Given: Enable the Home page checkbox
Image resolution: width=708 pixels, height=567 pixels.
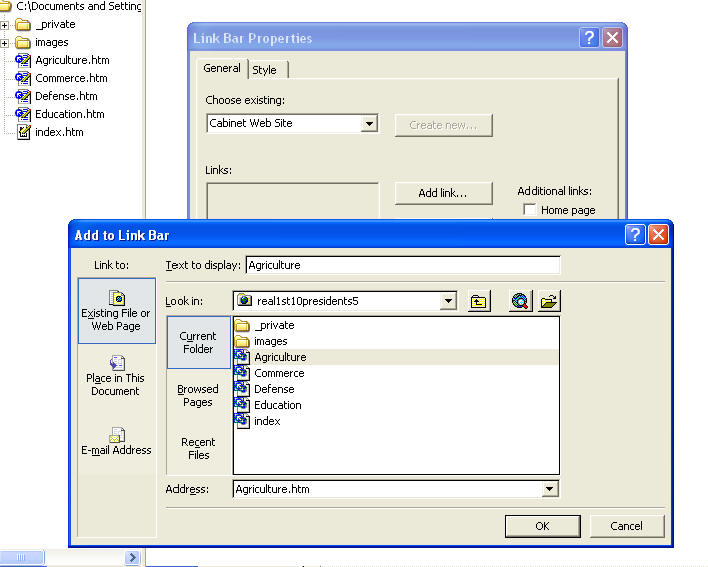Looking at the screenshot, I should (530, 210).
